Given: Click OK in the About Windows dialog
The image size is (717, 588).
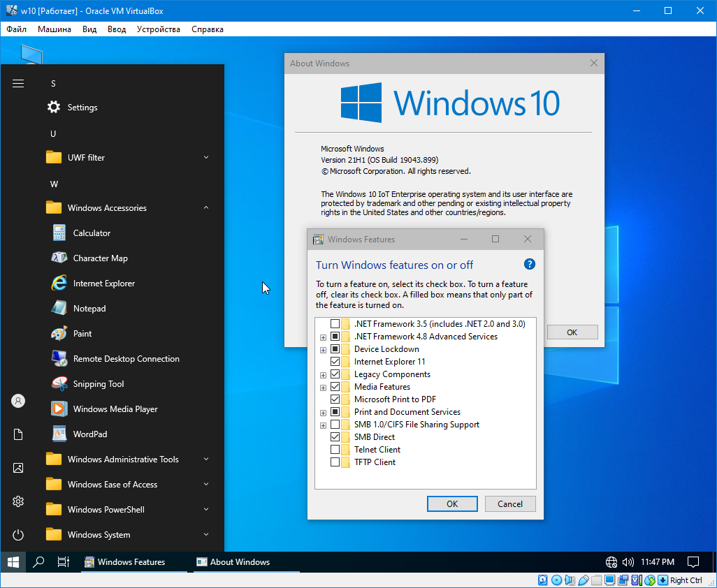Looking at the screenshot, I should pyautogui.click(x=572, y=332).
